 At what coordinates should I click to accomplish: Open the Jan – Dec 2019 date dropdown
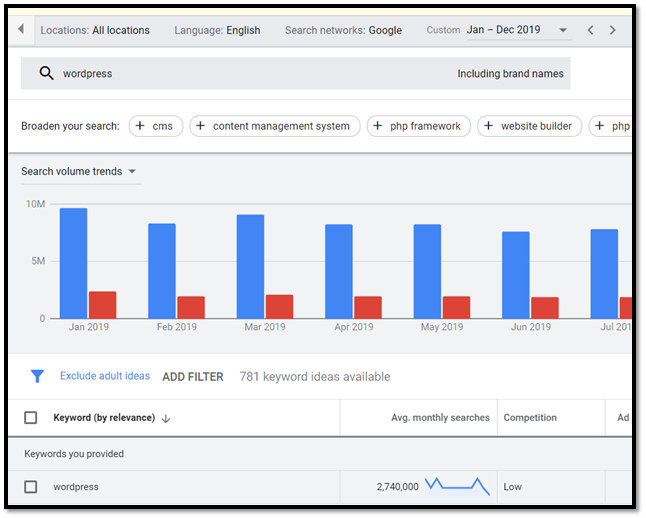[x=519, y=30]
